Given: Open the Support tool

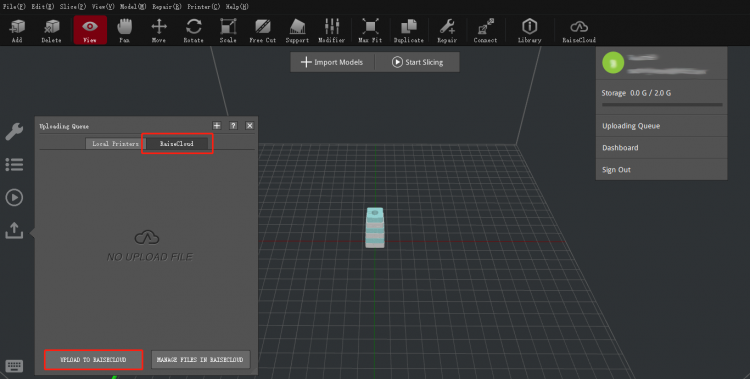Looking at the screenshot, I should click(x=297, y=31).
